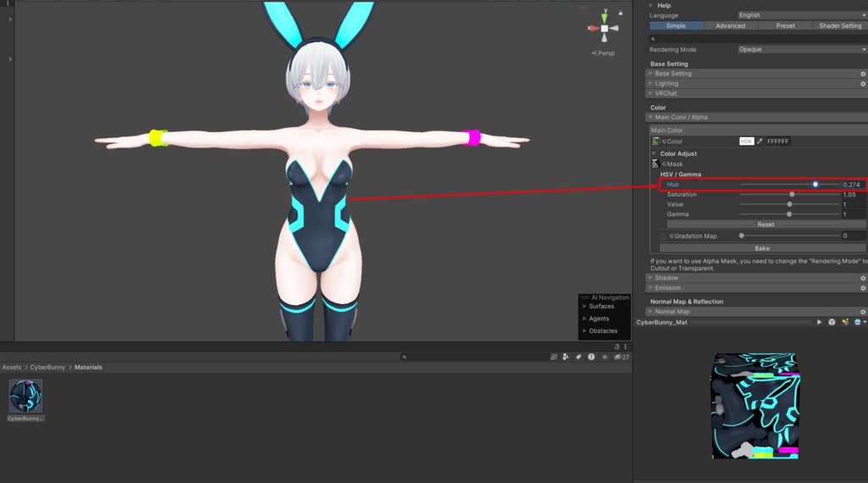Switch to the Simple tab
Viewport: 868px width, 483px height.
pyautogui.click(x=676, y=25)
